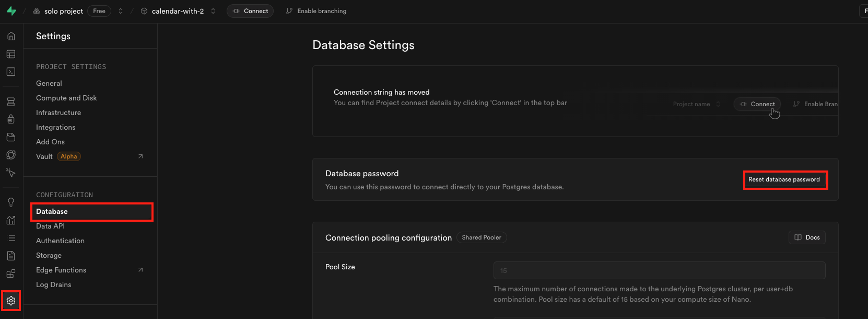868x319 pixels.
Task: Open the Logs list icon in sidebar
Action: (x=11, y=238)
